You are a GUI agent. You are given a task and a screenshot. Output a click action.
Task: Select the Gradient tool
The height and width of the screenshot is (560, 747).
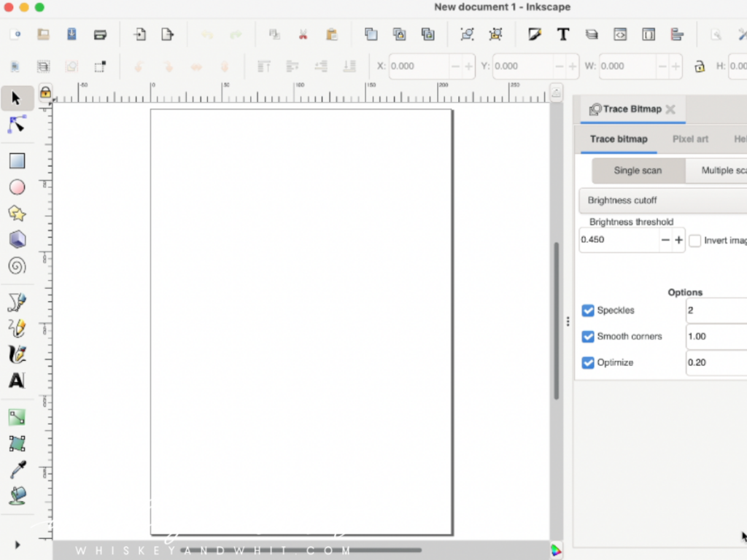(18, 417)
